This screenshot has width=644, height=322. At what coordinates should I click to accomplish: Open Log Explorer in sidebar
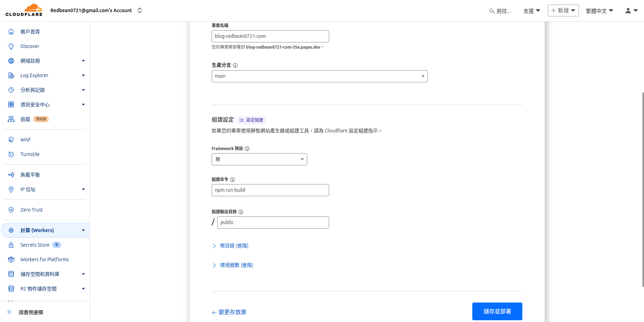(x=34, y=75)
